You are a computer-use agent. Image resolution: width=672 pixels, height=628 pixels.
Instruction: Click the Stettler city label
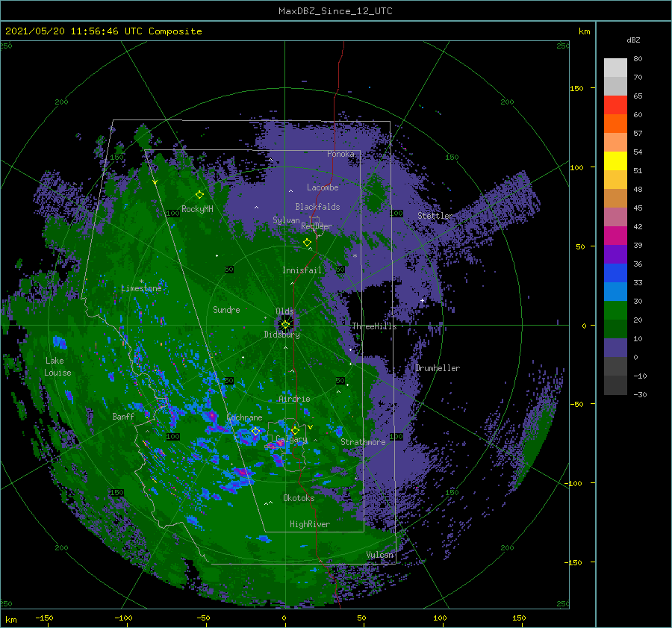tap(435, 216)
